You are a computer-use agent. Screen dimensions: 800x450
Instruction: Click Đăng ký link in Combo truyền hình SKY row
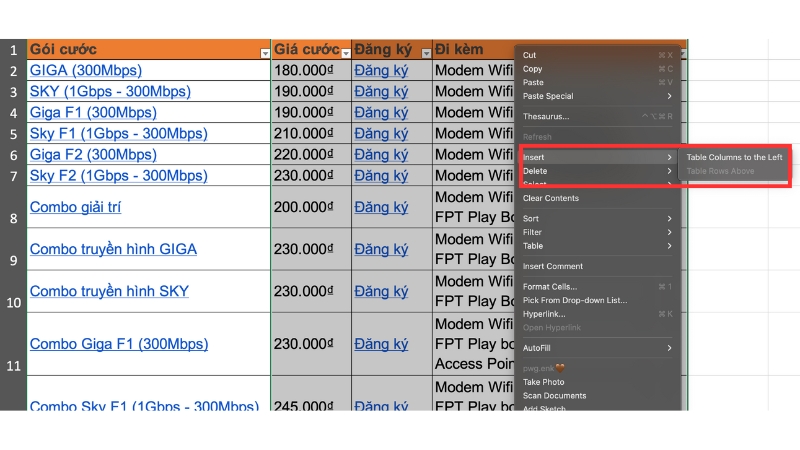[x=381, y=291]
